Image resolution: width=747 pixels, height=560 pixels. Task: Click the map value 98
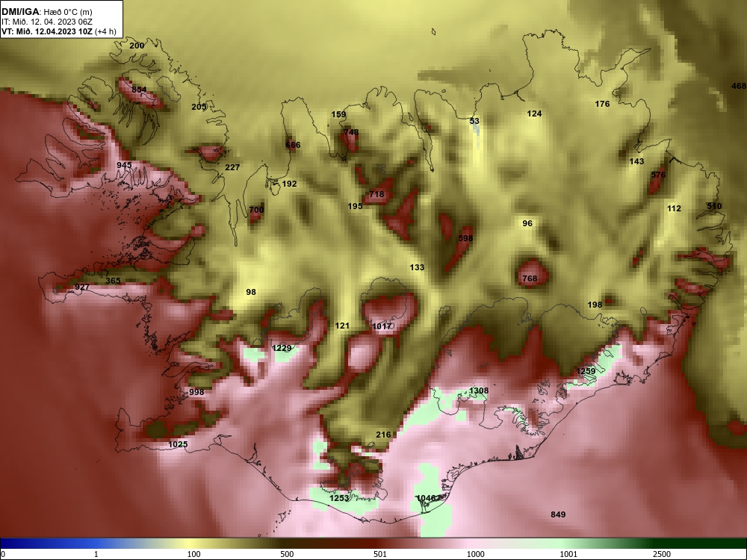[x=251, y=292]
